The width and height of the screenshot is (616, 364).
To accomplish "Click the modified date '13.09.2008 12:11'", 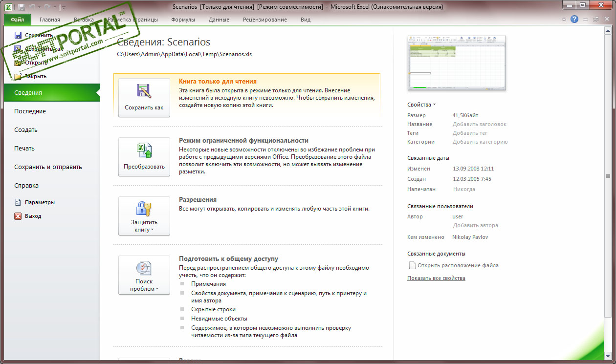I will (473, 169).
